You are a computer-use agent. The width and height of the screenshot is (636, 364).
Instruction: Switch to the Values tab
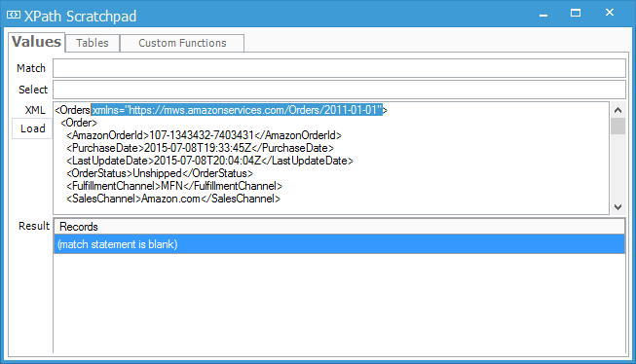click(36, 42)
